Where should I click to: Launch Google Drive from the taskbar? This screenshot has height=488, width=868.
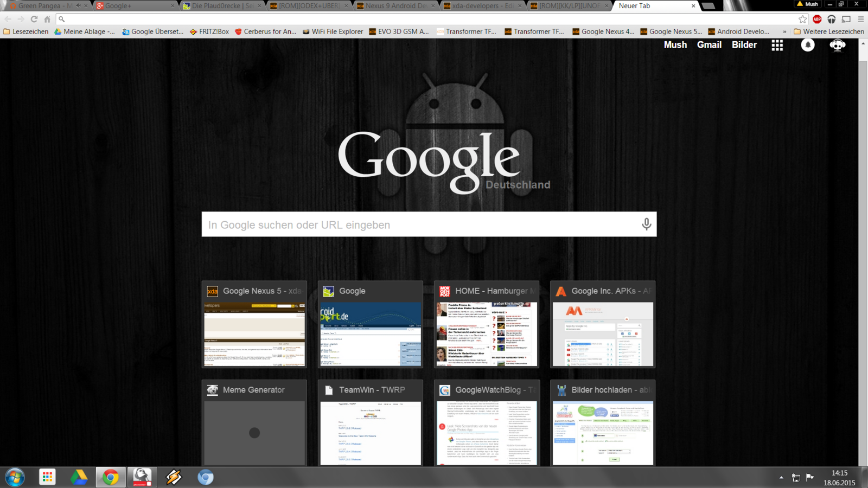[79, 477]
